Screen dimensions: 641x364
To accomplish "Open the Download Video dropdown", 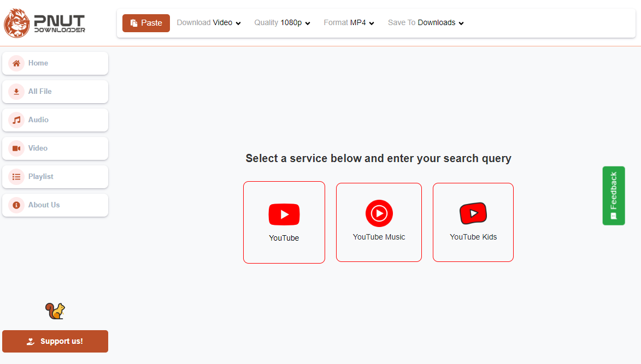I will [x=209, y=23].
